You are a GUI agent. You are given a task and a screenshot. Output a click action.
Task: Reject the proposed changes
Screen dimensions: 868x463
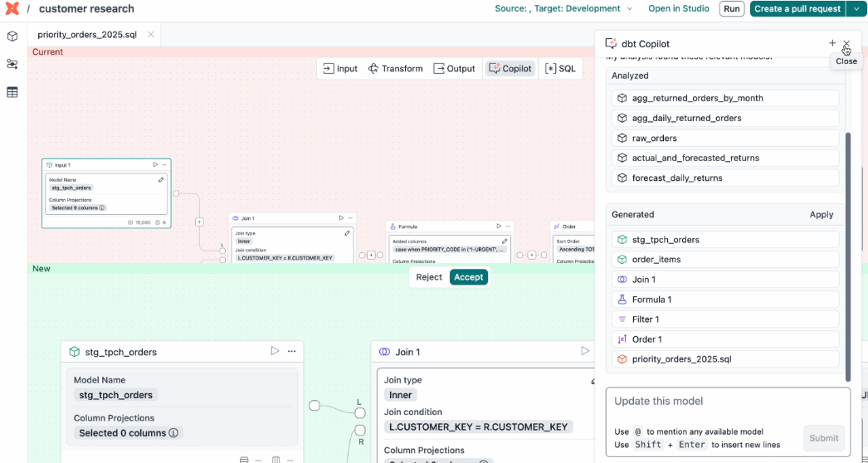[x=429, y=277]
